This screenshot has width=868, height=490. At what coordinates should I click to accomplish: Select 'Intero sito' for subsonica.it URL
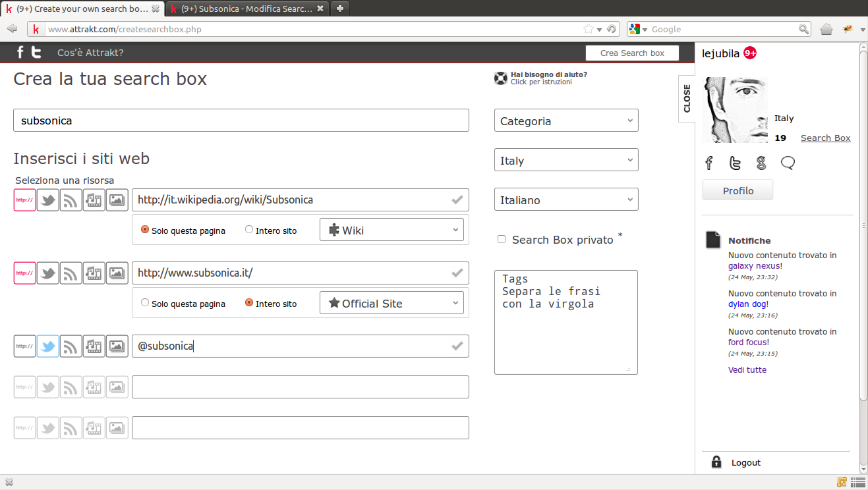tap(249, 303)
